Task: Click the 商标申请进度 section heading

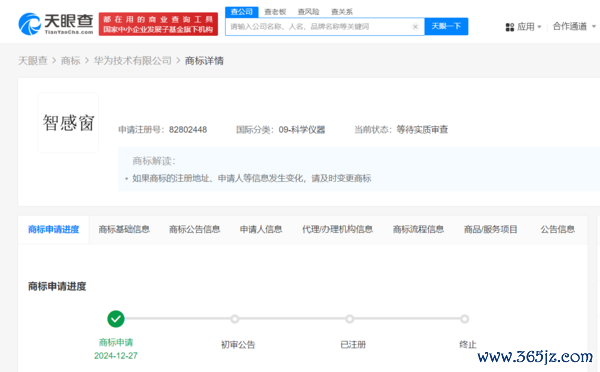Action: 57,286
